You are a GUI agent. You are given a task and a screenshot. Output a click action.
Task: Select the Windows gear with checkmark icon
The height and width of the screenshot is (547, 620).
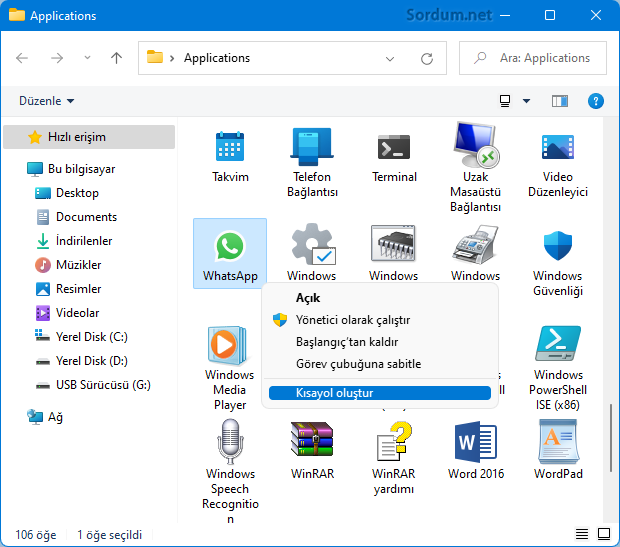click(x=312, y=244)
